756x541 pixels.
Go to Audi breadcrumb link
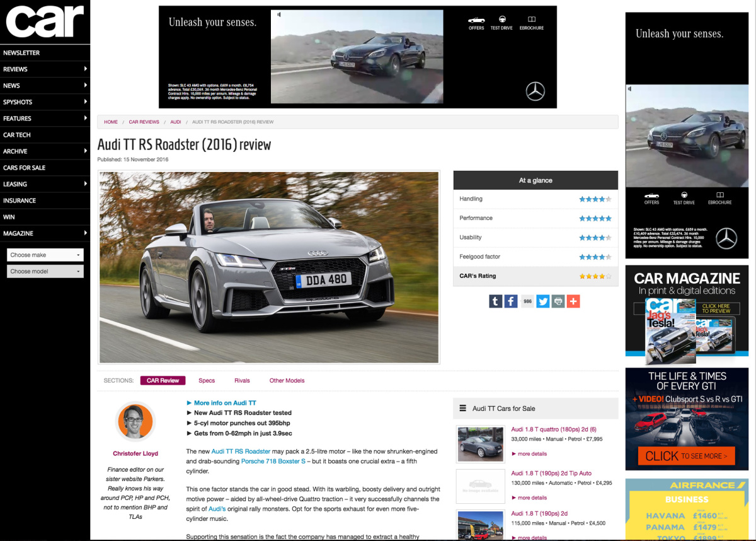pyautogui.click(x=176, y=122)
